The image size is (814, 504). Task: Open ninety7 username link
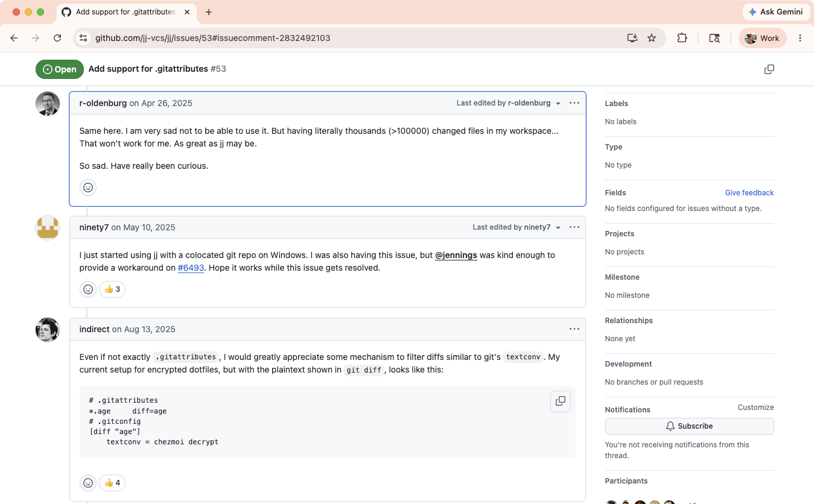[x=94, y=227]
